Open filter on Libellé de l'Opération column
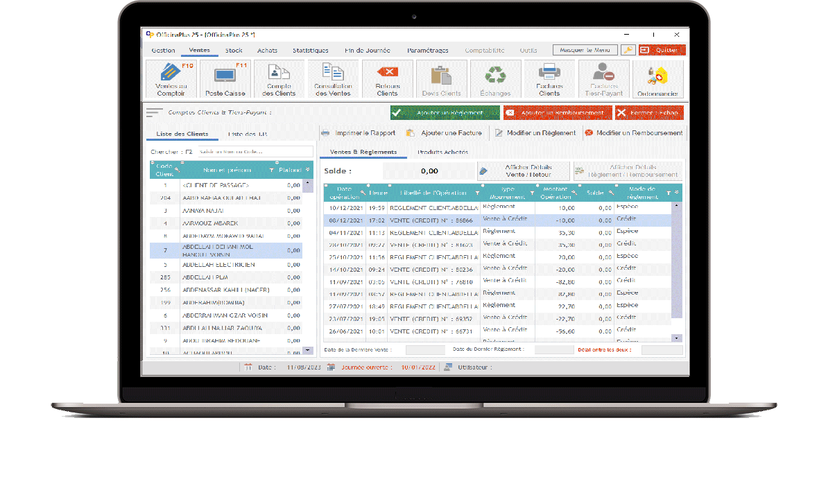 (x=477, y=193)
